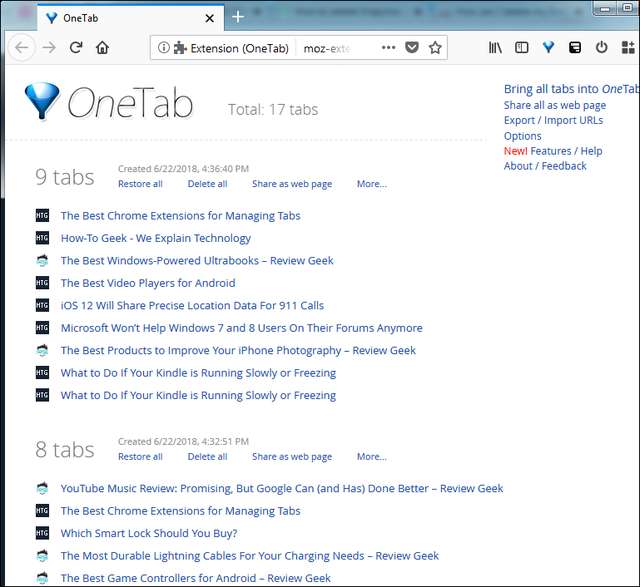Open Best Game Controllers for Android link
The width and height of the screenshot is (640, 587).
click(196, 578)
